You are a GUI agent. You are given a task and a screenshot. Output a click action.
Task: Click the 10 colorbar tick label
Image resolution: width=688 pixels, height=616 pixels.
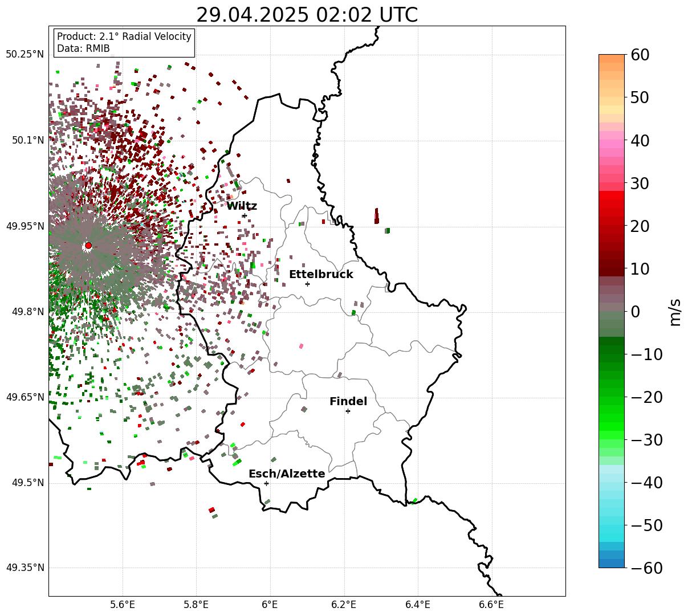641,269
